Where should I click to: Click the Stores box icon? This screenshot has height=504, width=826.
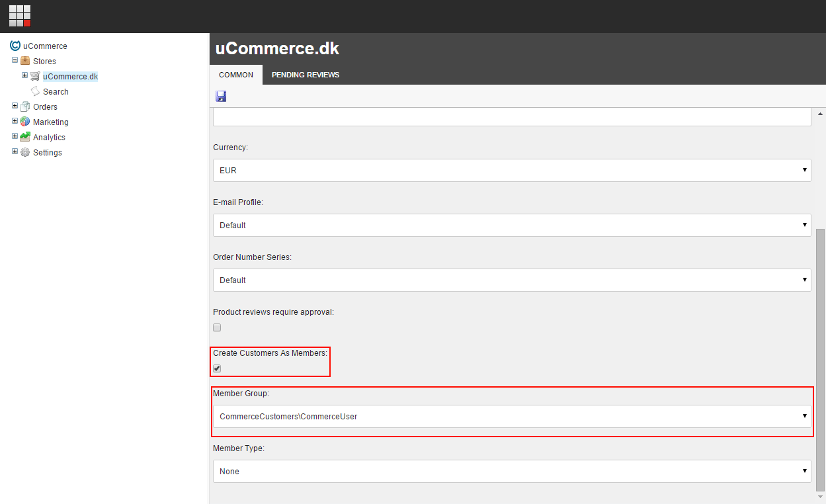pyautogui.click(x=25, y=61)
